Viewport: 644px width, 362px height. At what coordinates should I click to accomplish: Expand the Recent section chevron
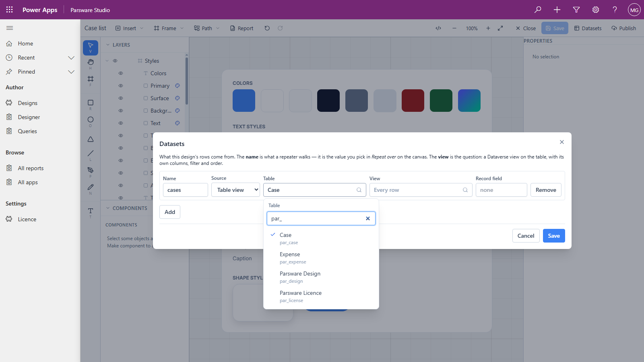click(71, 58)
